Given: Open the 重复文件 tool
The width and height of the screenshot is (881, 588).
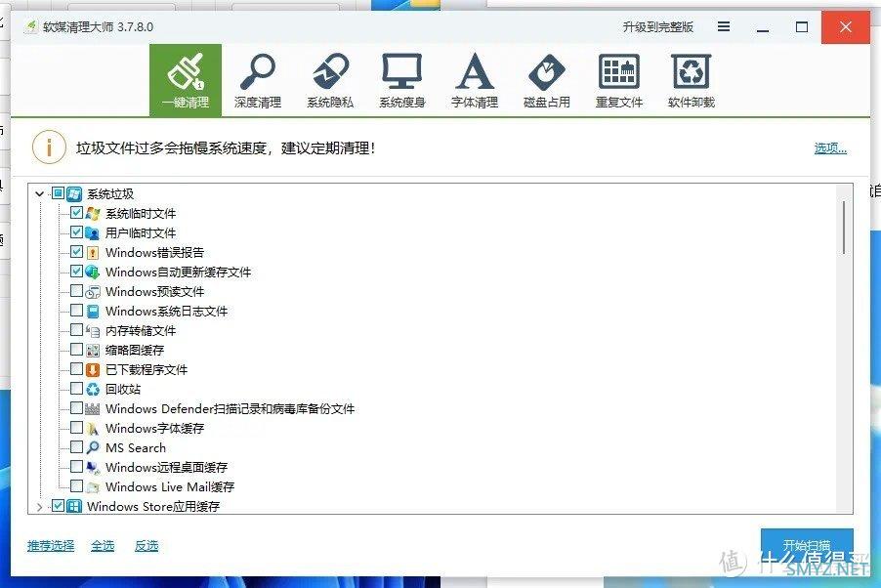Looking at the screenshot, I should (619, 80).
